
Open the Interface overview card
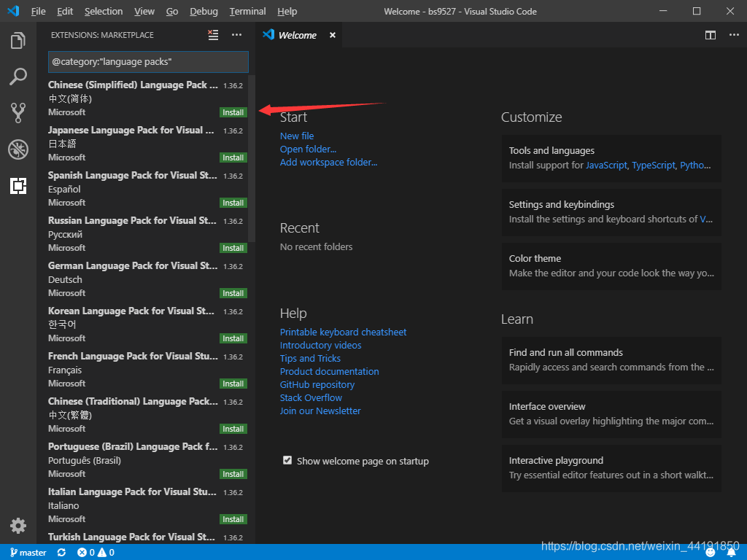(x=611, y=414)
